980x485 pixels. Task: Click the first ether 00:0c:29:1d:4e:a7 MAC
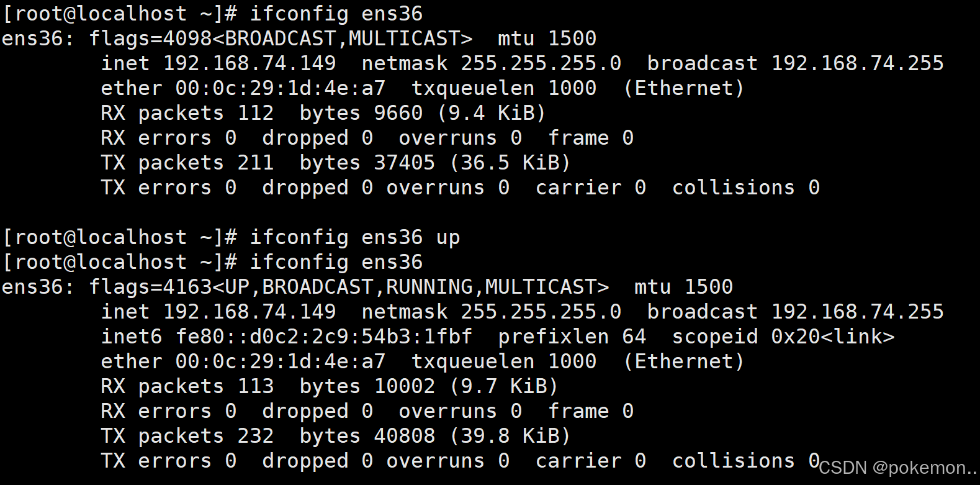tap(243, 88)
